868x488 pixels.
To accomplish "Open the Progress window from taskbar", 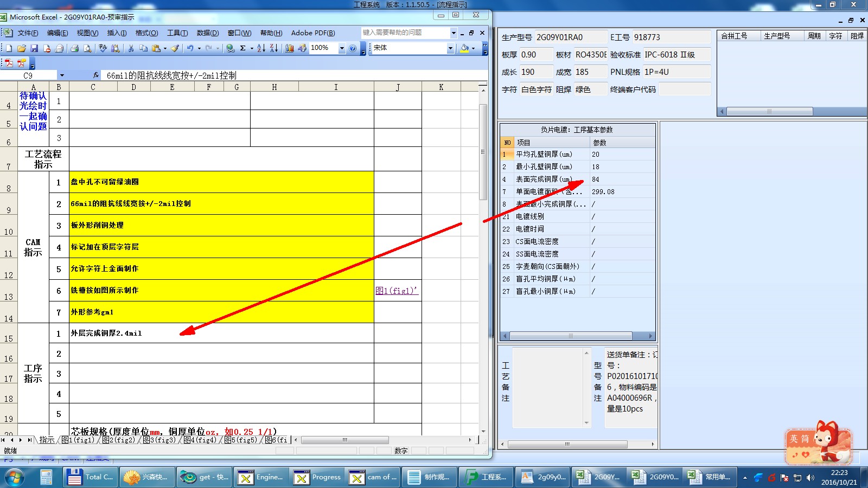I will coord(318,477).
